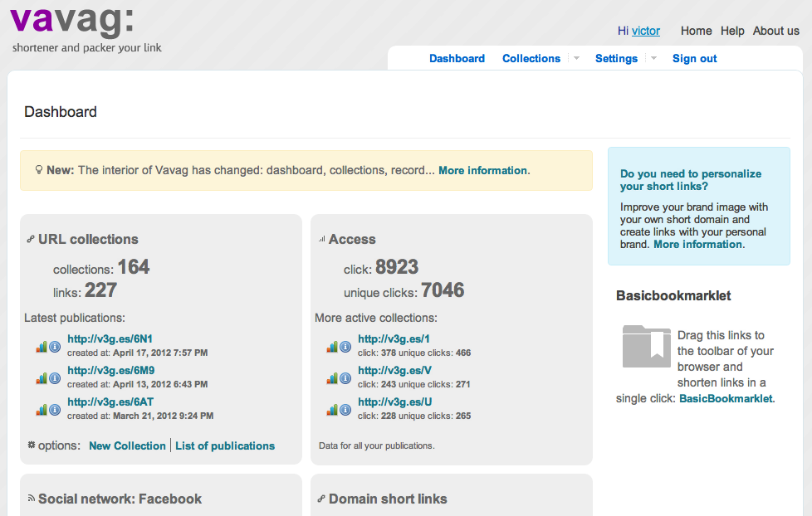
Task: Open the Collections dropdown arrow
Action: coord(576,58)
